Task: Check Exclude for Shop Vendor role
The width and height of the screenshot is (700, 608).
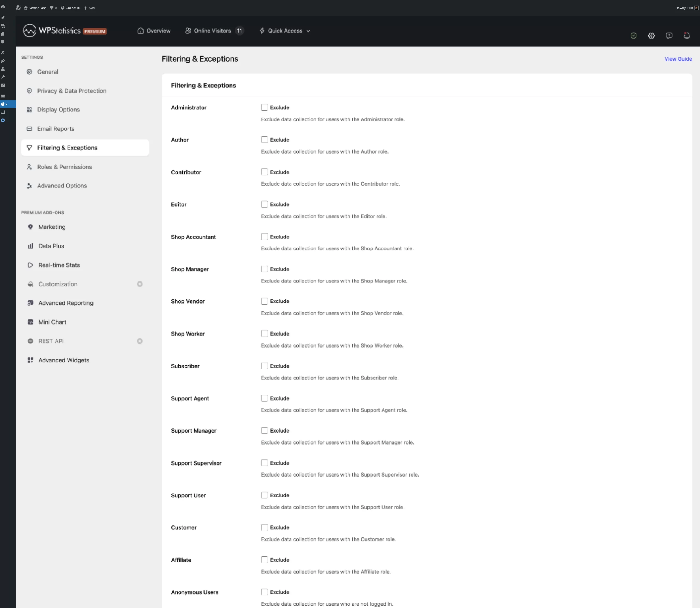Action: tap(264, 301)
